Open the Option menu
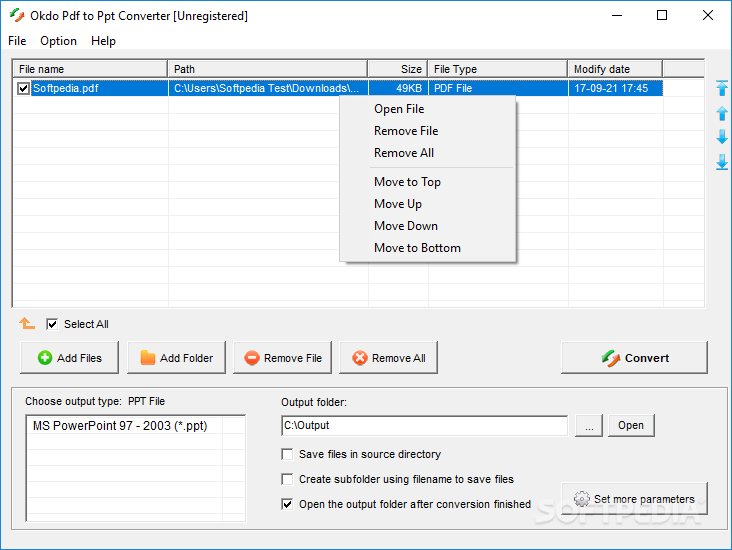The width and height of the screenshot is (732, 550). 58,41
